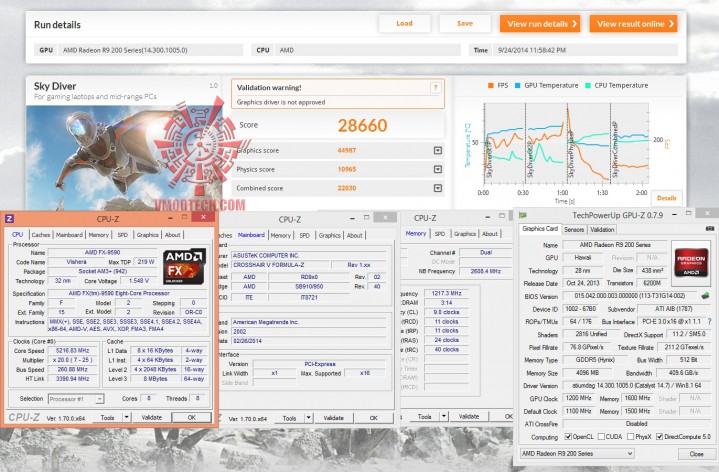Click Validate in middle CPU-Z window
The width and height of the screenshot is (719, 472).
[333, 418]
